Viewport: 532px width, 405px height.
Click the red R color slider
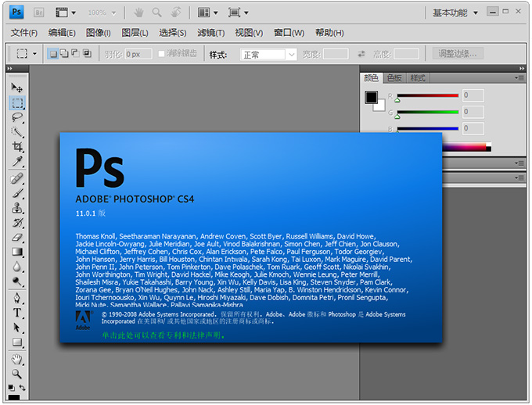(x=427, y=95)
